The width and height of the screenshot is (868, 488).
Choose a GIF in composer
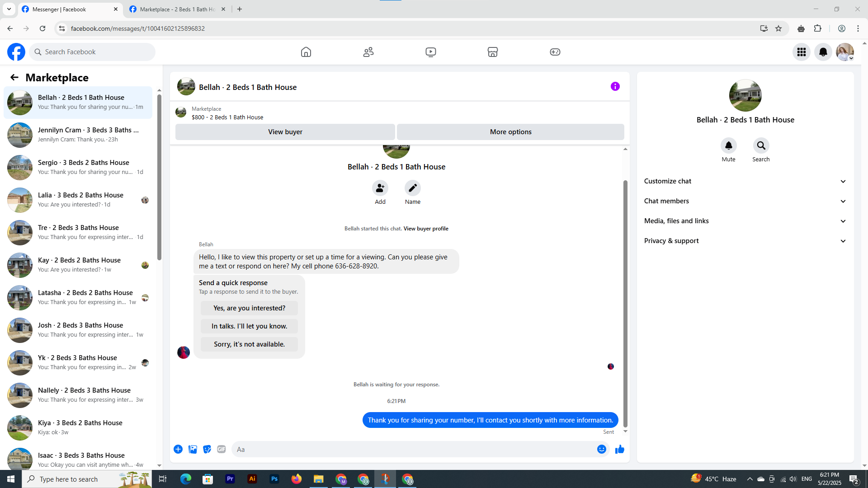pos(222,449)
